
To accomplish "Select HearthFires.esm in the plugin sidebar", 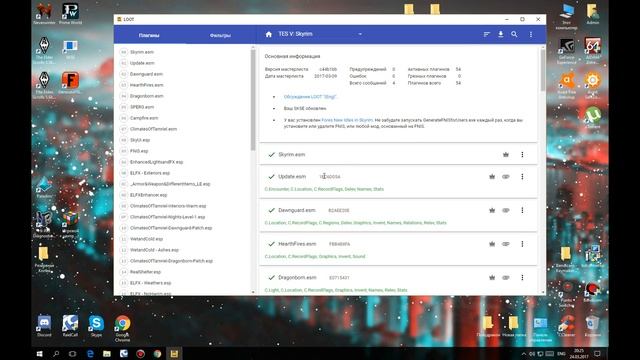I will pyautogui.click(x=147, y=85).
